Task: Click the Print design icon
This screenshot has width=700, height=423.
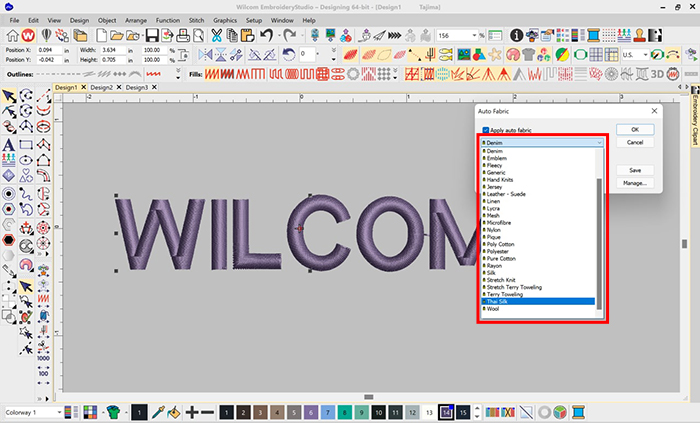Action: pyautogui.click(x=183, y=35)
